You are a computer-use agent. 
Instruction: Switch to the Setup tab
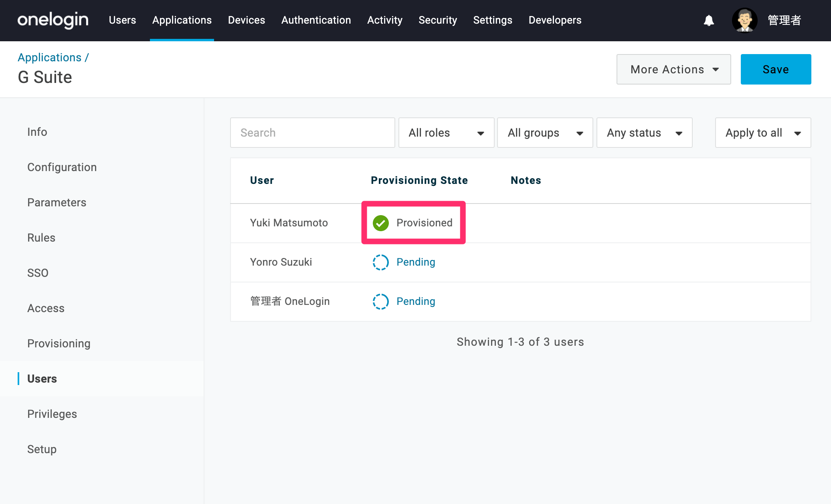click(42, 450)
